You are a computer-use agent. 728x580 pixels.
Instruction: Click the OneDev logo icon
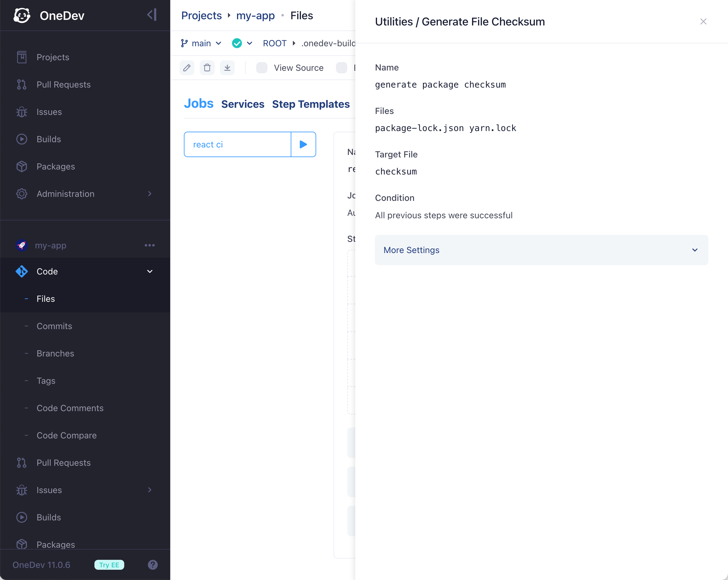[22, 16]
